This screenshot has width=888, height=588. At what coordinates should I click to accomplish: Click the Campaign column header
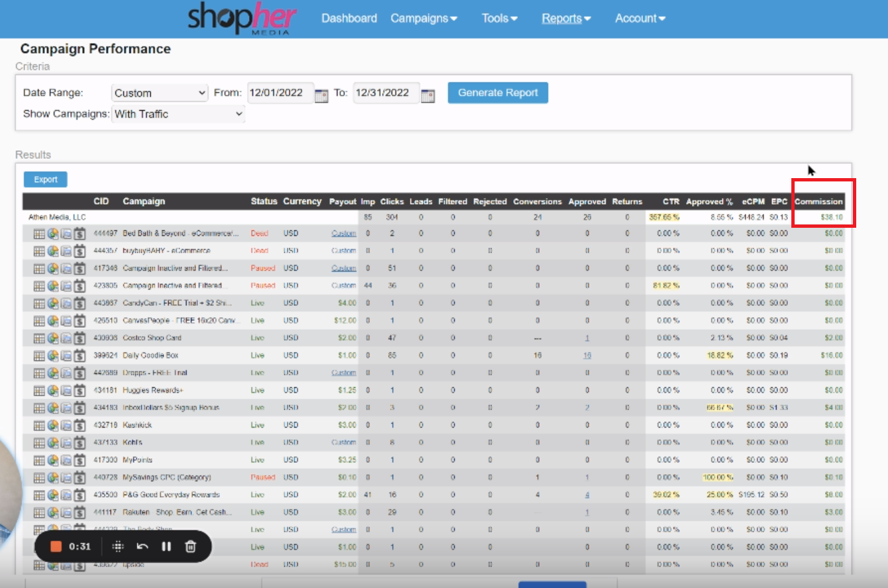tap(144, 201)
